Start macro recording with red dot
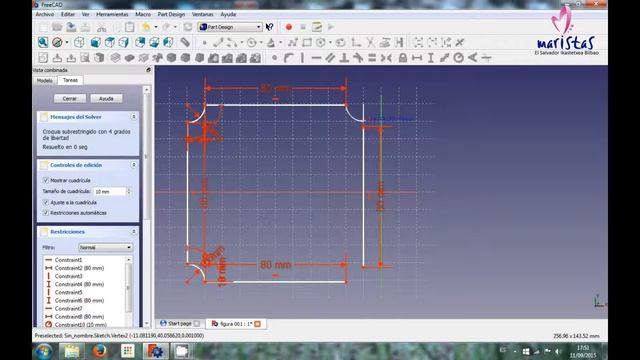Image resolution: width=640 pixels, height=360 pixels. [x=289, y=27]
